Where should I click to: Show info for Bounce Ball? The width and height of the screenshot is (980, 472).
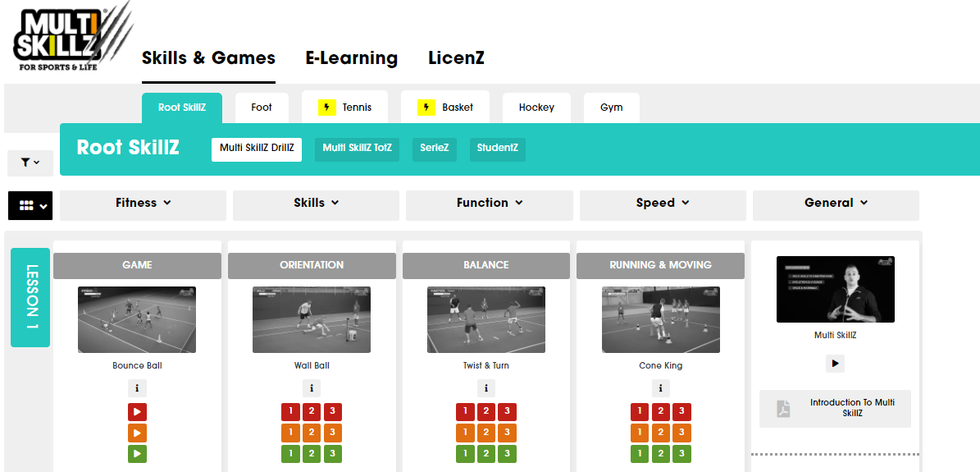point(137,388)
